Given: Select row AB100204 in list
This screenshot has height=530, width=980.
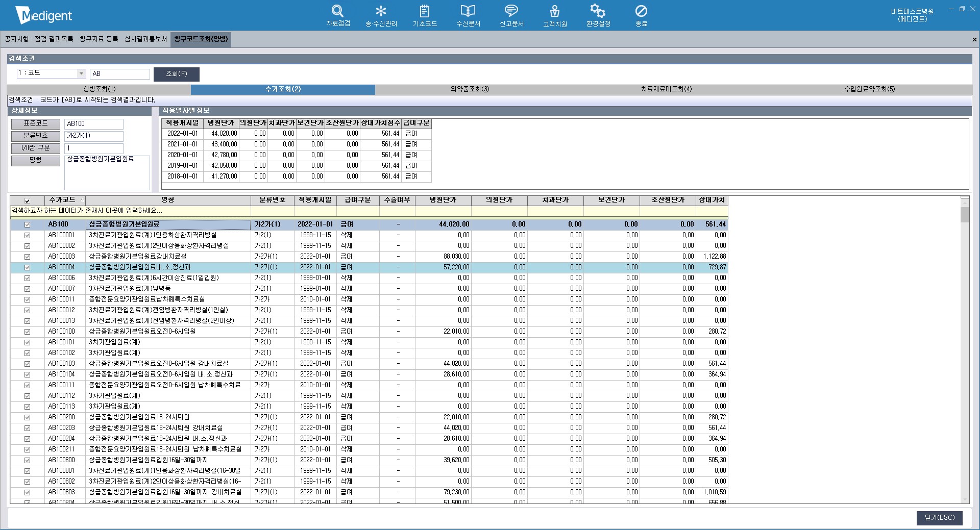Looking at the screenshot, I should tap(369, 439).
